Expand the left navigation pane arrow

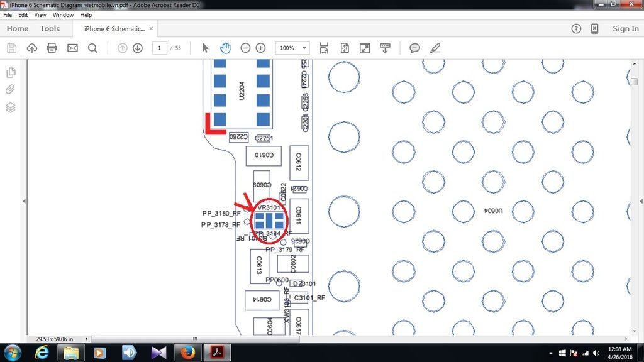coord(24,201)
